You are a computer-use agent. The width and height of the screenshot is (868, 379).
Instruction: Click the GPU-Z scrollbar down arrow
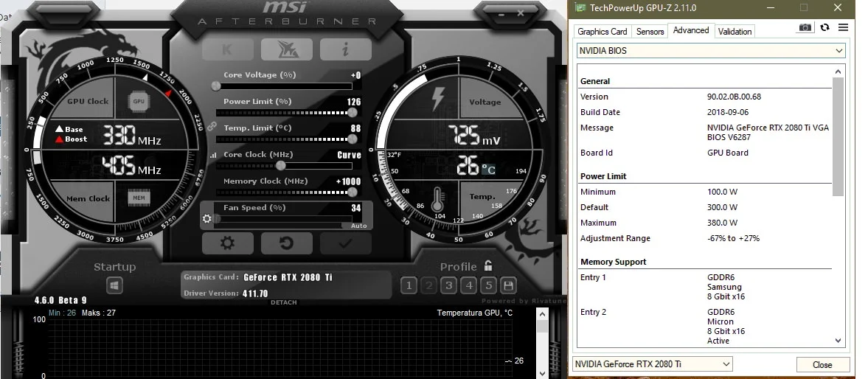(838, 340)
